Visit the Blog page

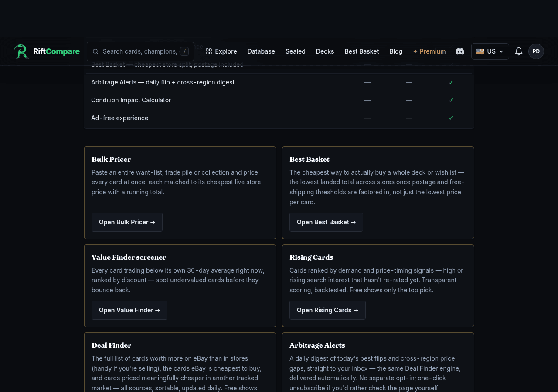(x=396, y=51)
